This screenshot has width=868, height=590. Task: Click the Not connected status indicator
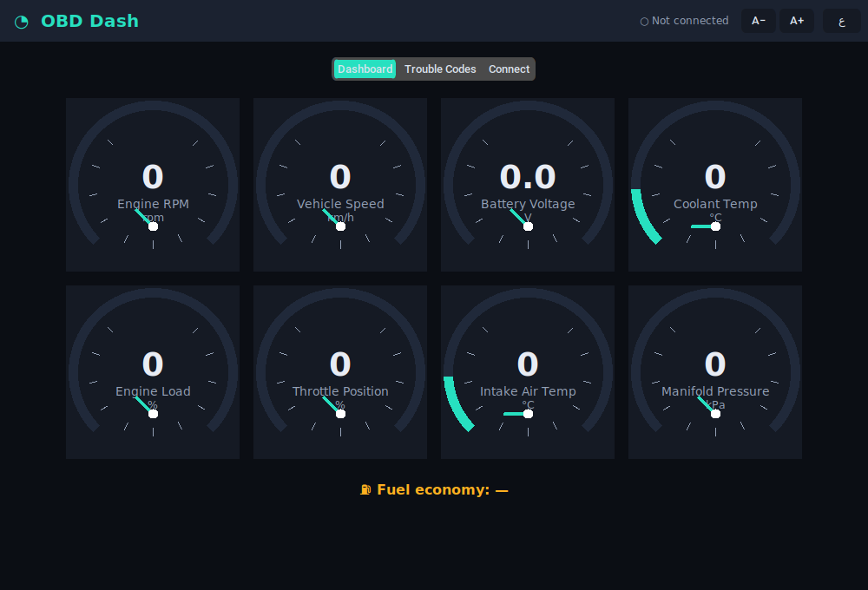[684, 21]
